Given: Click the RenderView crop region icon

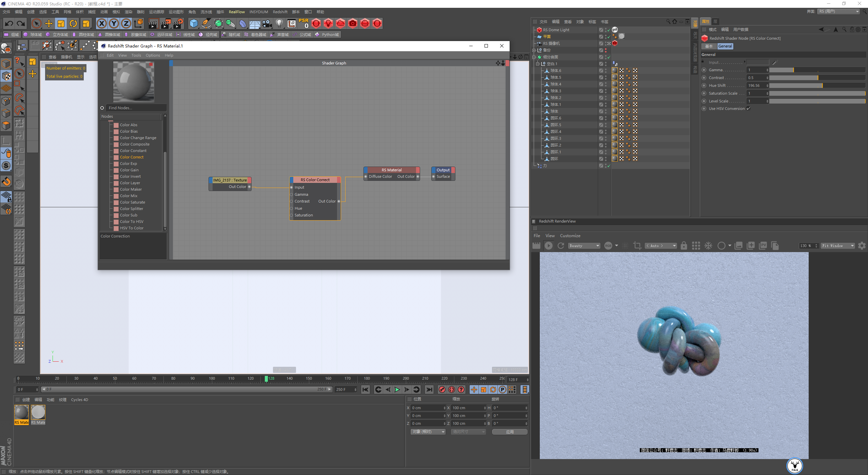Looking at the screenshot, I should pyautogui.click(x=637, y=246).
